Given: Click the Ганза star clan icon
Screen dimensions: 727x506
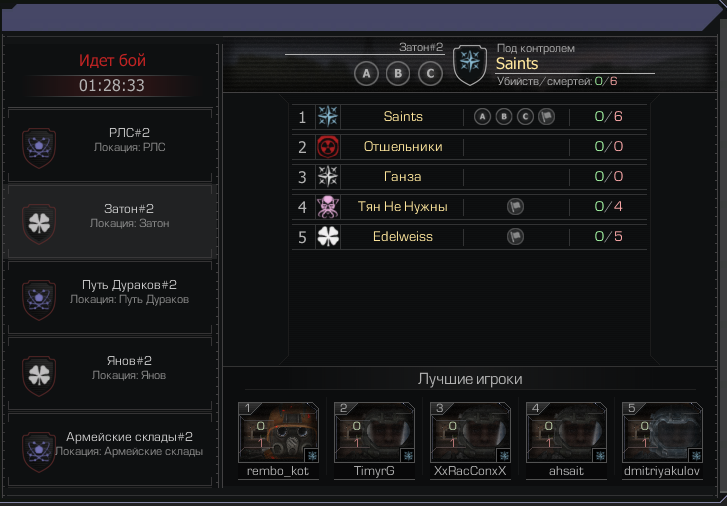Looking at the screenshot, I should [328, 177].
